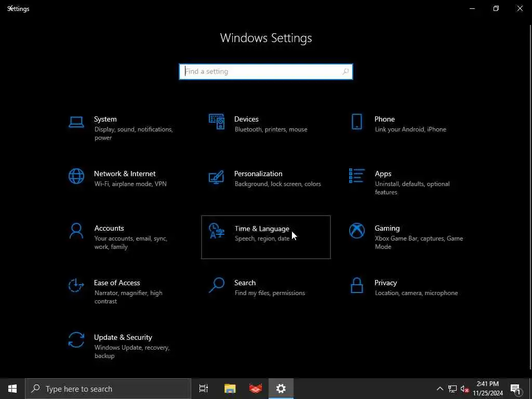Open the network status tray icon

click(x=453, y=389)
